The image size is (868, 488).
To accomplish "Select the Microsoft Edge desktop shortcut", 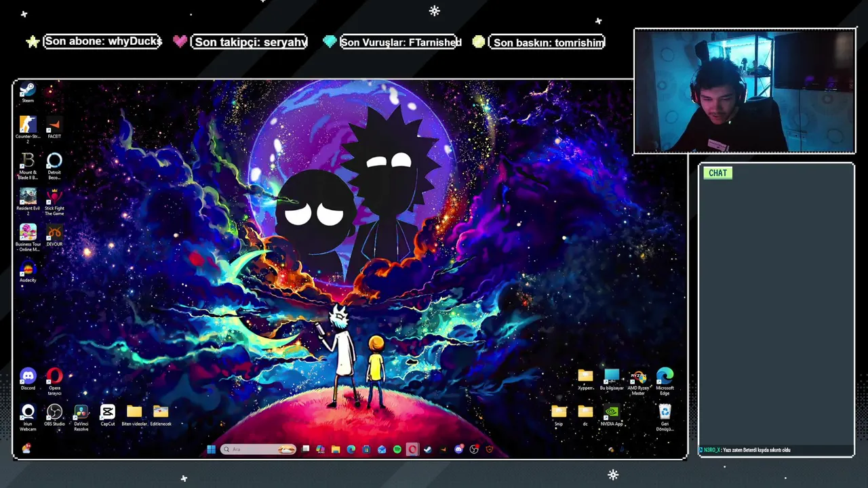I will click(665, 382).
